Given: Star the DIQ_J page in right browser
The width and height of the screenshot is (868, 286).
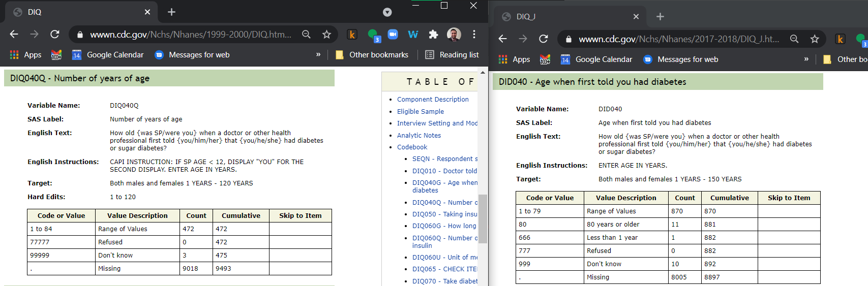Looking at the screenshot, I should (x=815, y=39).
